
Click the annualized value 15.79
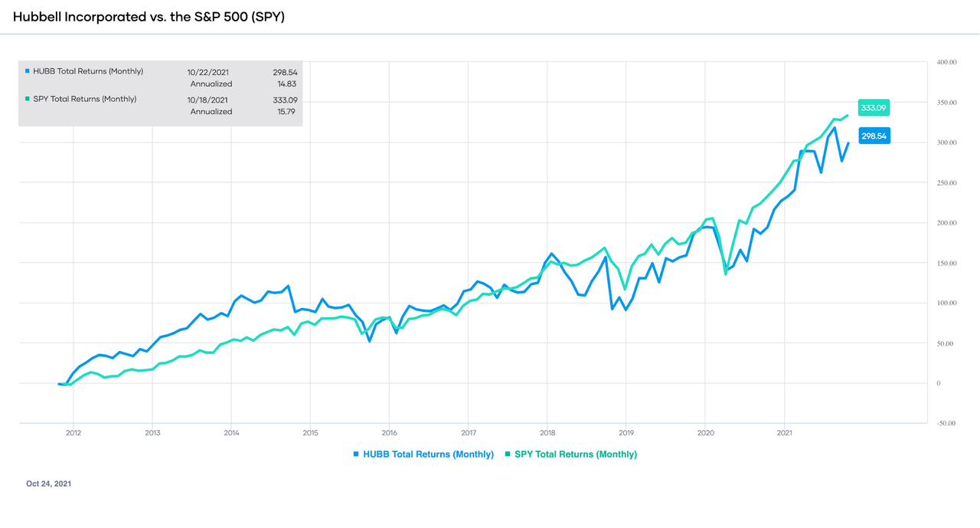(x=288, y=112)
